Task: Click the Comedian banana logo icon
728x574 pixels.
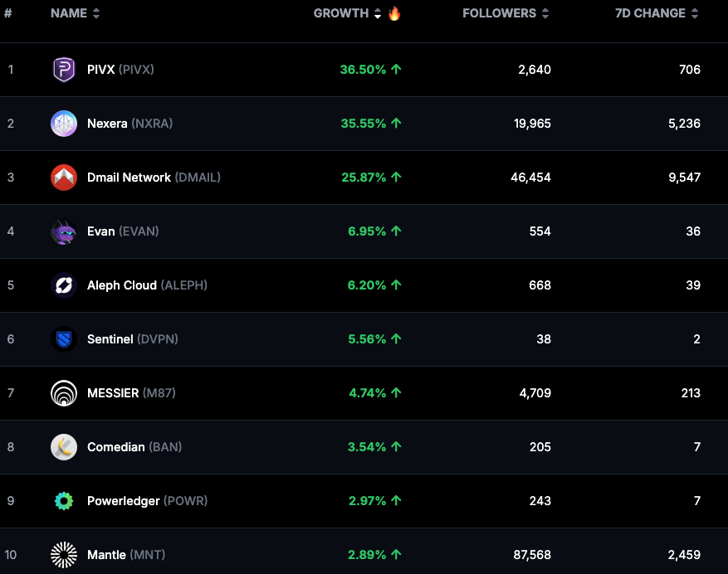Action: coord(64,447)
